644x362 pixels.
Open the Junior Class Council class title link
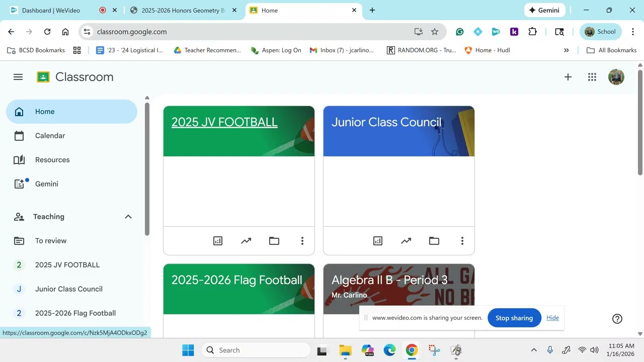pyautogui.click(x=386, y=122)
